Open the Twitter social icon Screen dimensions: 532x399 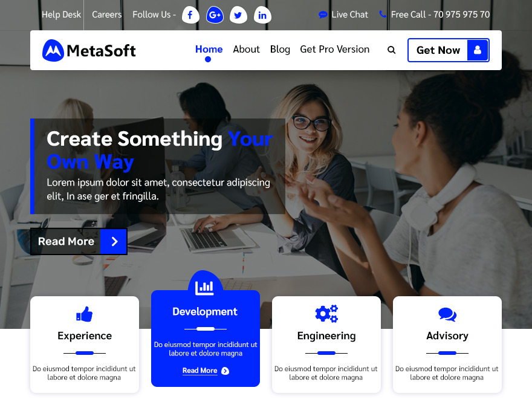pos(238,15)
